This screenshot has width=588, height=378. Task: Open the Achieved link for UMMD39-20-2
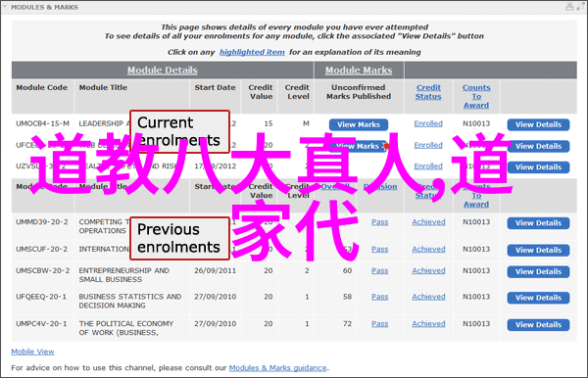tap(428, 222)
